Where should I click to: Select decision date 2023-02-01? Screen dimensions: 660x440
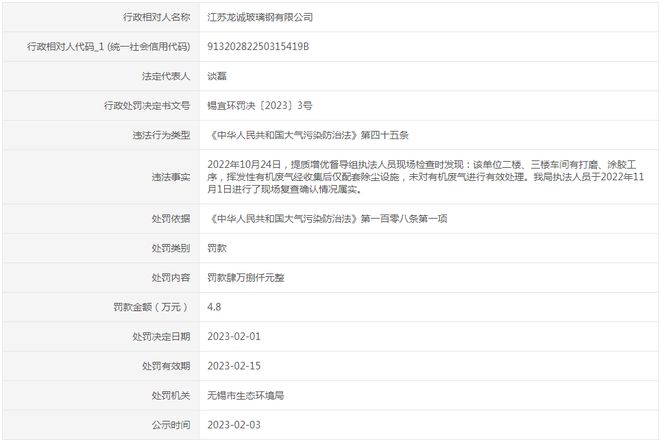coord(234,336)
